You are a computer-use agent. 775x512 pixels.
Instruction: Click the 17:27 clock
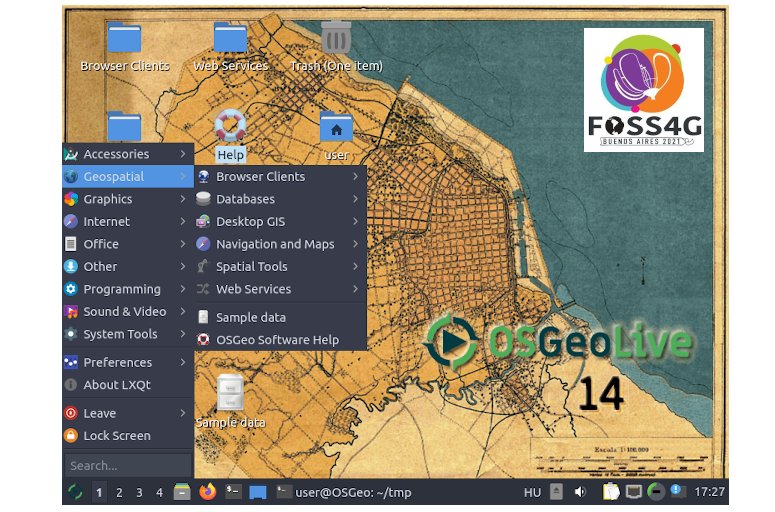(709, 492)
